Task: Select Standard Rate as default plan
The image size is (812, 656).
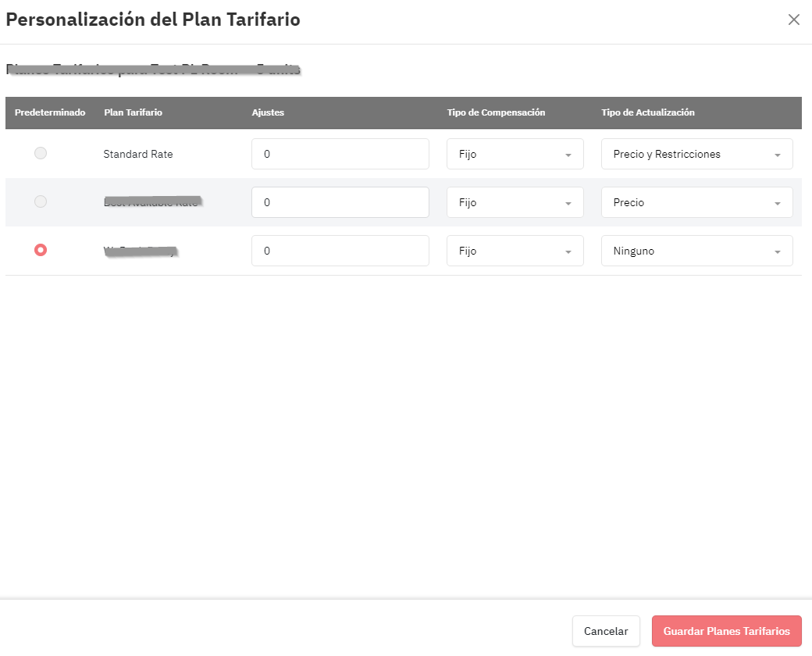Action: click(x=41, y=153)
